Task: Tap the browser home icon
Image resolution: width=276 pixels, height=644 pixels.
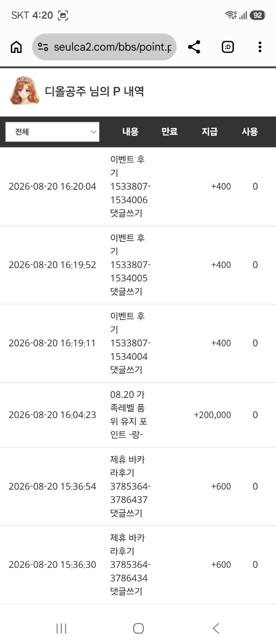Action: click(16, 47)
